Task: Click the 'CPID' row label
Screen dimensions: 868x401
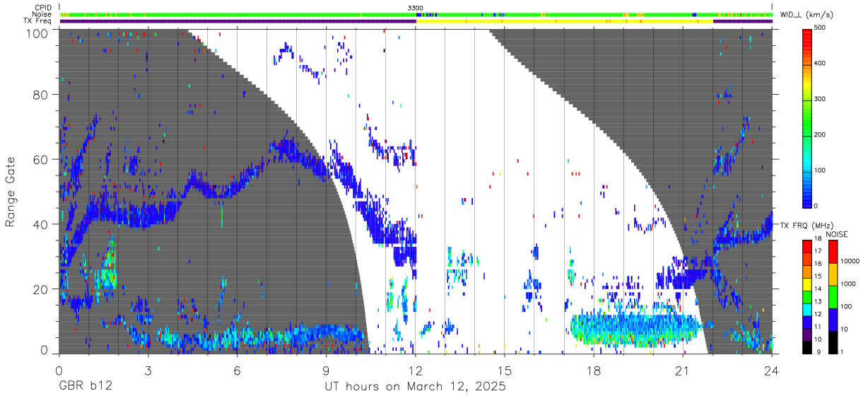Action: pos(44,7)
